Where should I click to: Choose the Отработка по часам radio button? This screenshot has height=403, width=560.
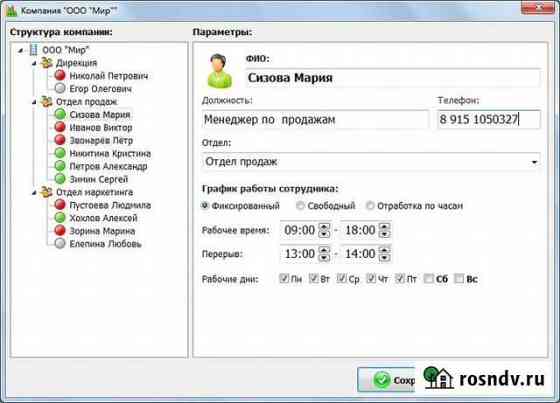click(370, 205)
